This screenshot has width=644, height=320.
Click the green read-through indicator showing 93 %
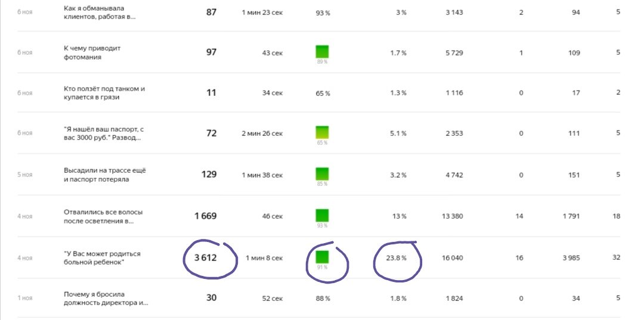pos(322,215)
